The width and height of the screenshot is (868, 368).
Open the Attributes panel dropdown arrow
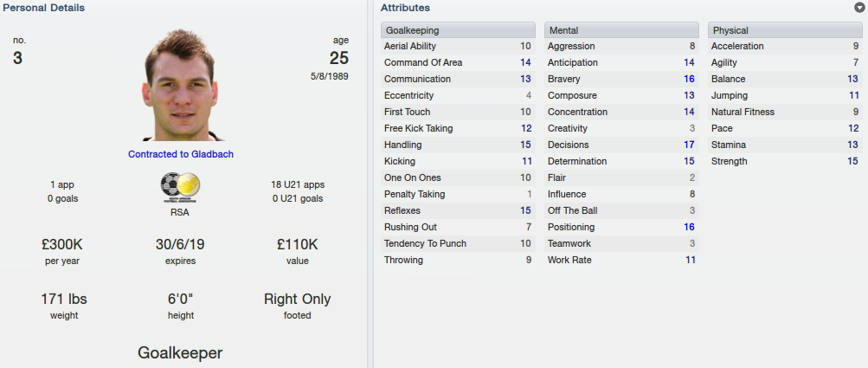859,8
